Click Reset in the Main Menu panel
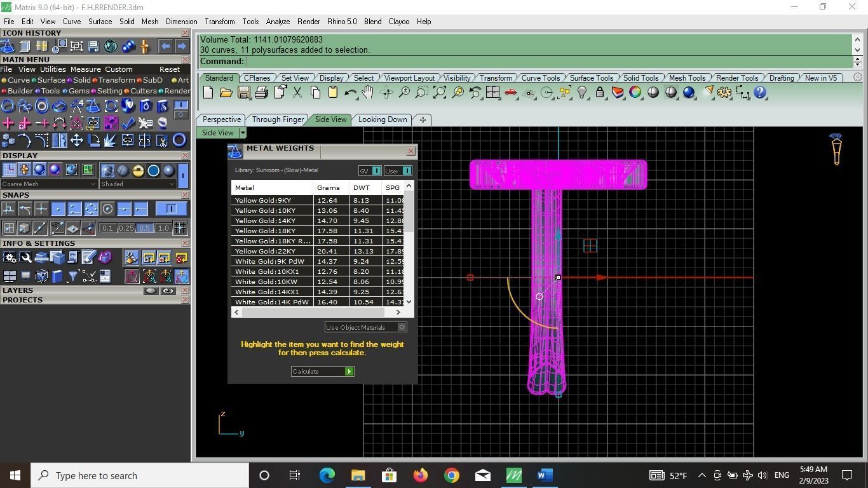The height and width of the screenshot is (488, 868). coord(170,69)
